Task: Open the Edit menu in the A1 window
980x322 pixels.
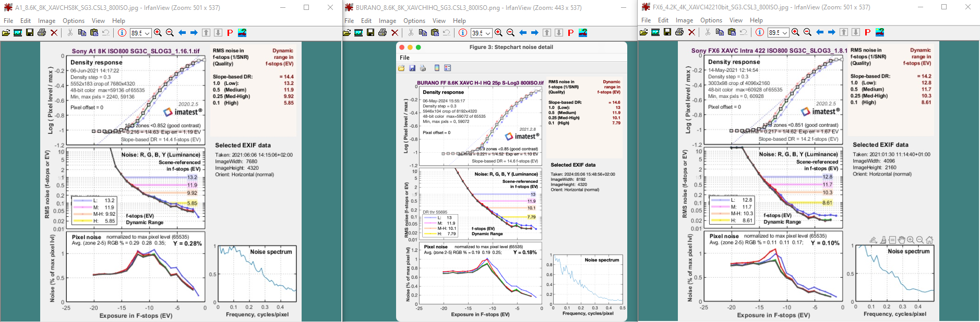Action: click(x=26, y=21)
